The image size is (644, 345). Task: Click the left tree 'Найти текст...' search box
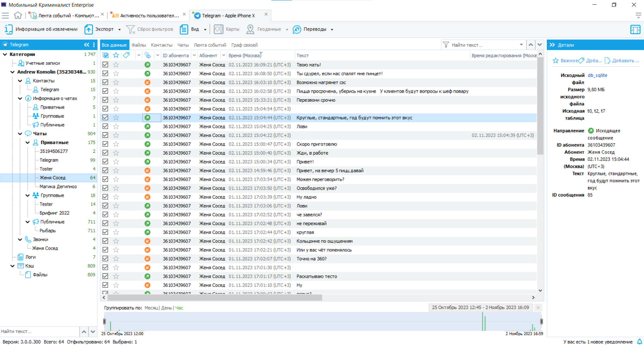coord(40,332)
